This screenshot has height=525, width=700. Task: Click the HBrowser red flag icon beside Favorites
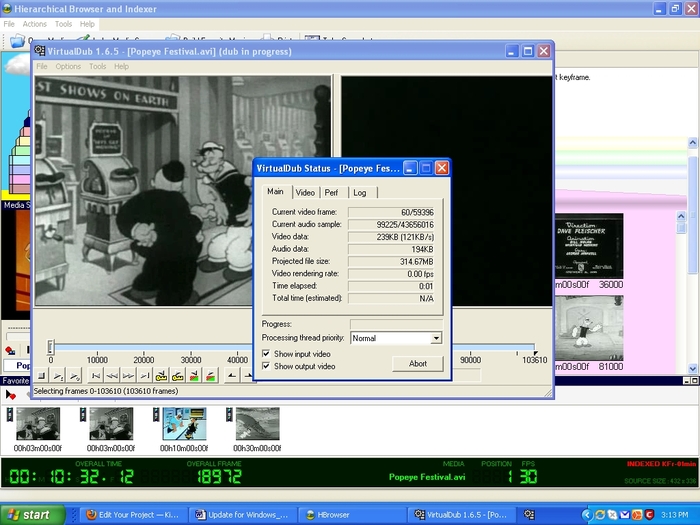[x=10, y=395]
